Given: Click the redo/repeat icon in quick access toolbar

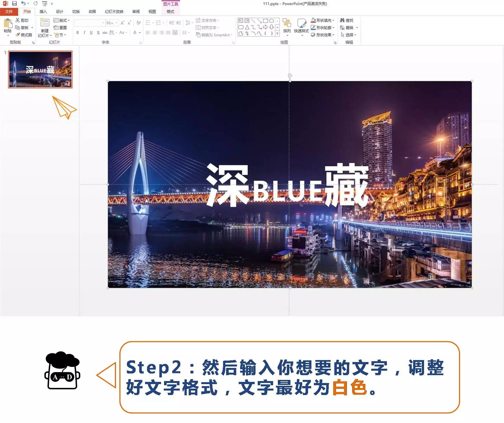Looking at the screenshot, I should tap(36, 3).
